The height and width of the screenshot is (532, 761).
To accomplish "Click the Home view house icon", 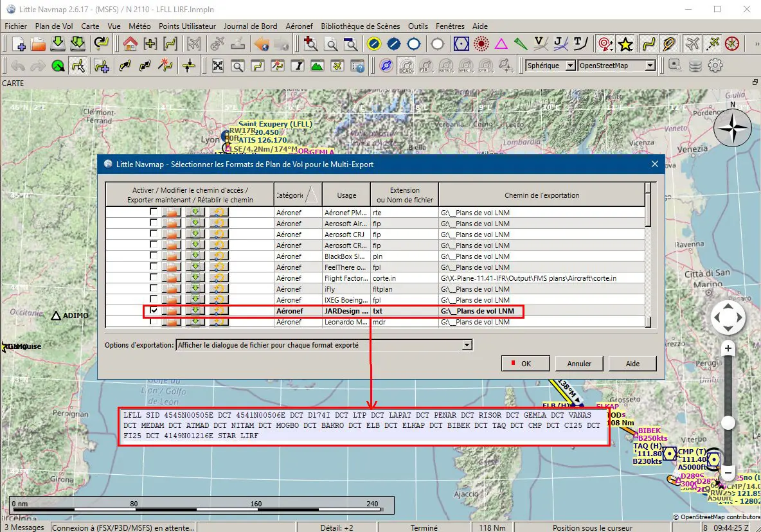I will point(130,44).
